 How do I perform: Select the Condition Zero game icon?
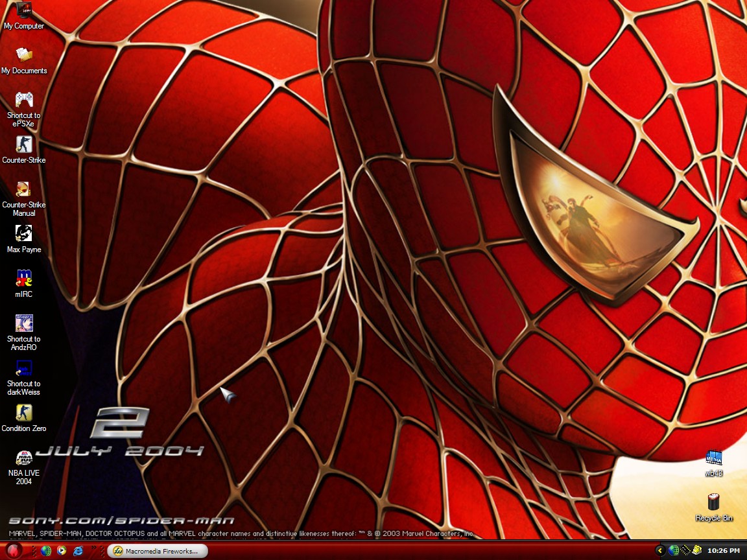(24, 412)
